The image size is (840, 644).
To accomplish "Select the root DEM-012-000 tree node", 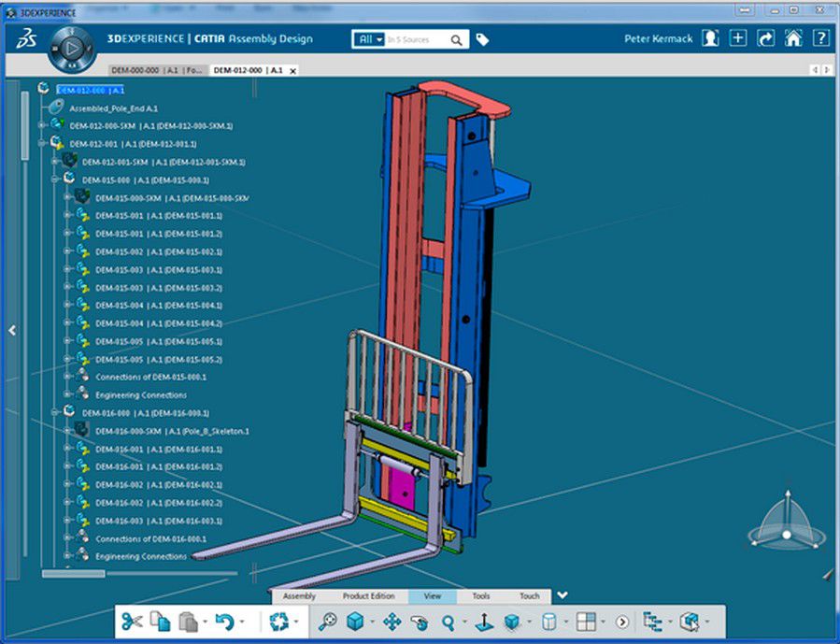I will [x=91, y=90].
